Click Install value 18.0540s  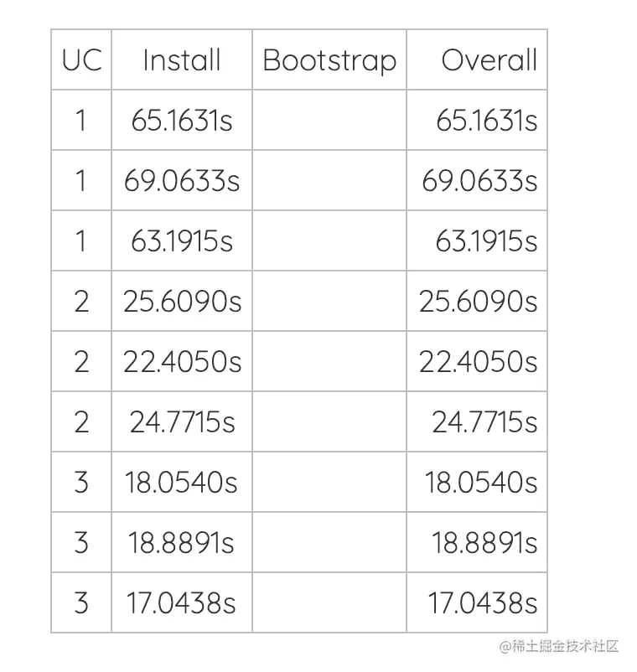pos(182,483)
